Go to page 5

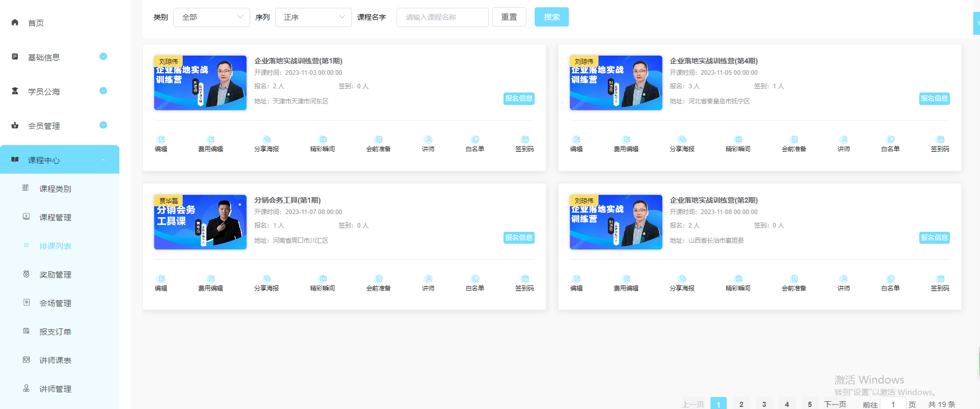click(810, 404)
